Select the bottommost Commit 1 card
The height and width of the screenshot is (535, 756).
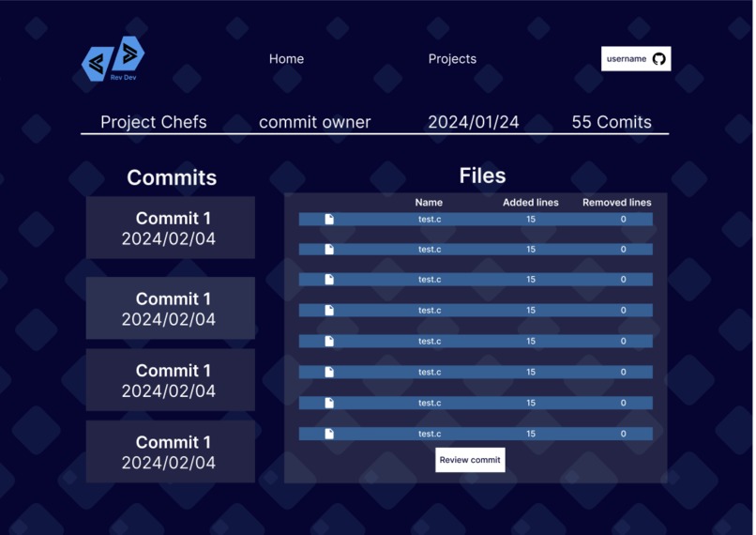click(x=171, y=451)
